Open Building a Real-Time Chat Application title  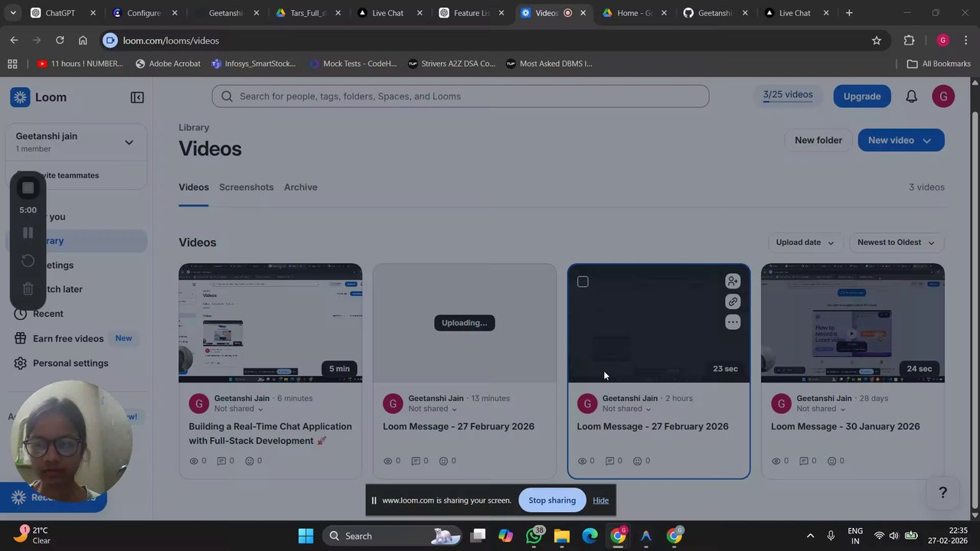[x=270, y=433]
